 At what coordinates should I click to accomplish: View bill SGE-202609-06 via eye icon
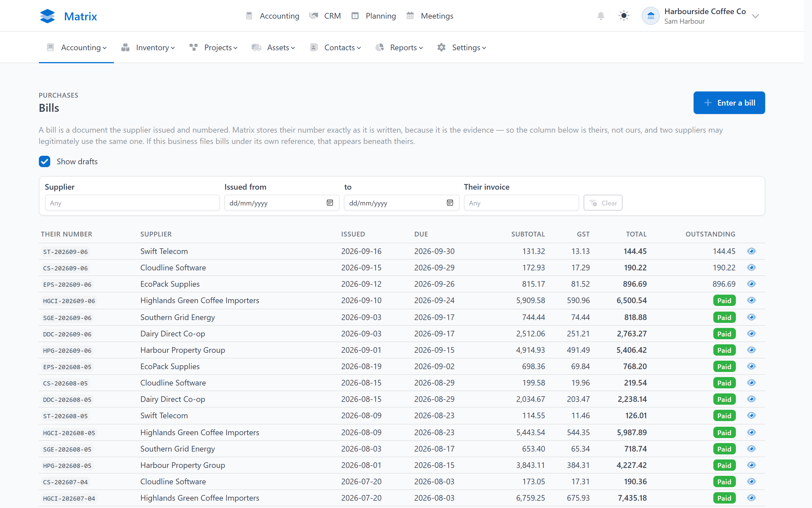click(x=751, y=317)
